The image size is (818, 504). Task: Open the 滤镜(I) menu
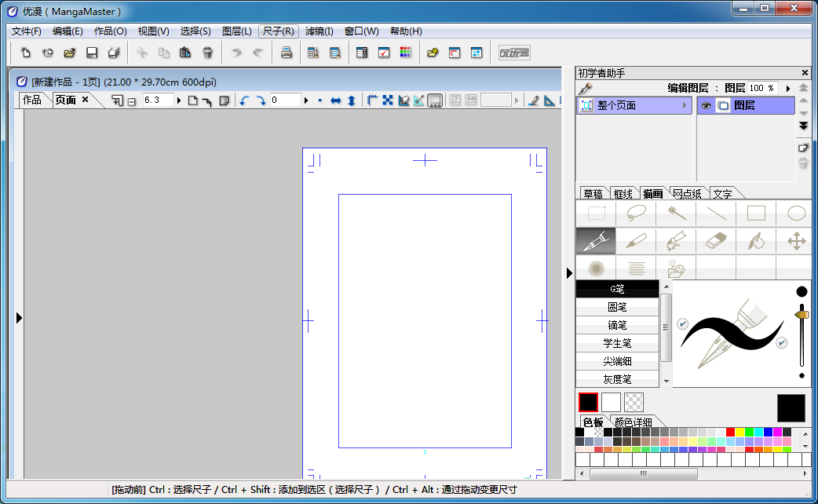coord(320,31)
